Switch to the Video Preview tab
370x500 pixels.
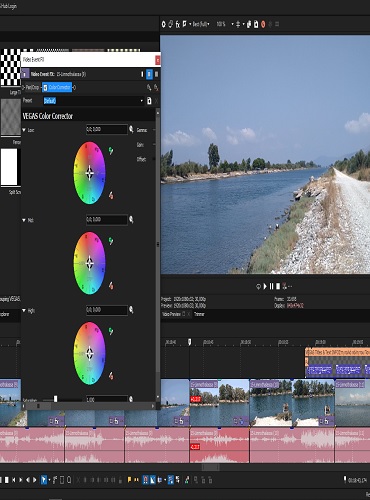(x=171, y=314)
